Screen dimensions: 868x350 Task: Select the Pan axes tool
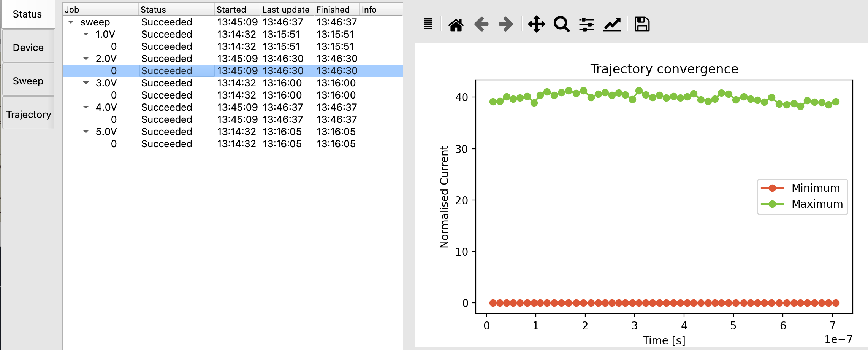(x=536, y=24)
